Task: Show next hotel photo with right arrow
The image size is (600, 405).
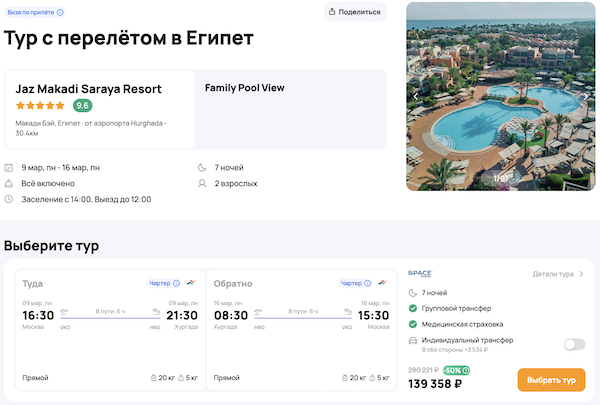Action: click(x=592, y=96)
